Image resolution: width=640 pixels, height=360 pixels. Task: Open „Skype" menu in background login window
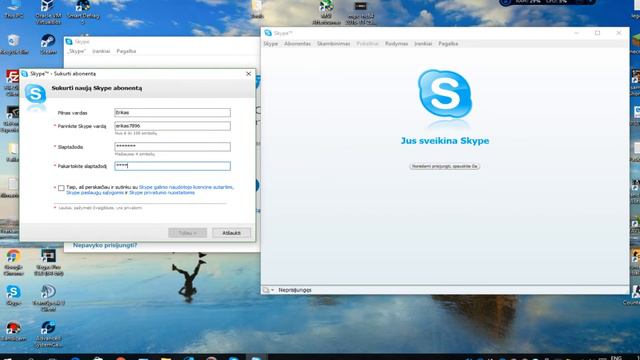click(76, 51)
